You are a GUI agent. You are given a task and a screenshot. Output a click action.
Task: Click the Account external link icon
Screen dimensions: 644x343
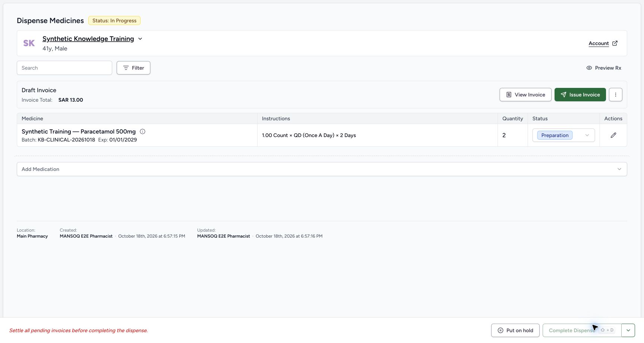point(615,43)
